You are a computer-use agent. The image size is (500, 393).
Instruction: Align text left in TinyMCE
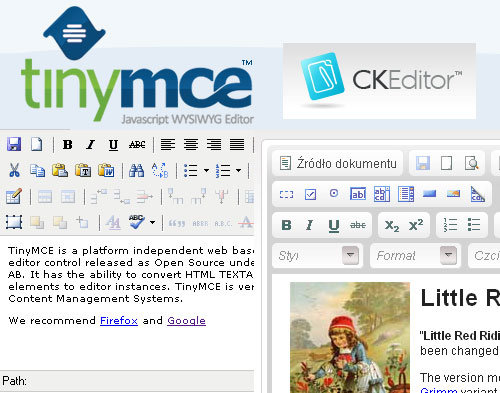168,145
